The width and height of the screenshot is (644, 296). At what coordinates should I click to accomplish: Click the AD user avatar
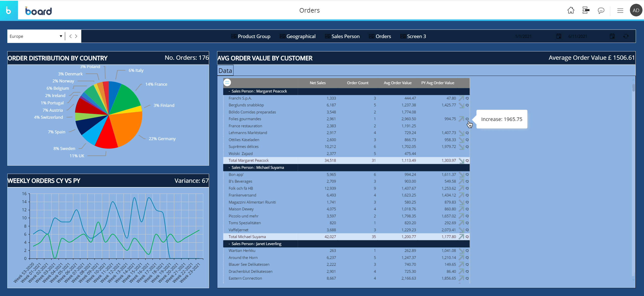click(636, 10)
